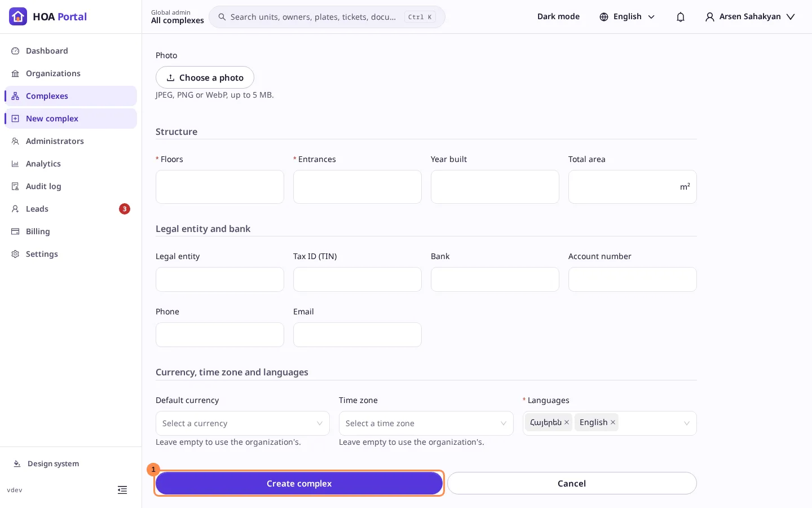Viewport: 812px width, 508px height.
Task: Click the Account number input field
Action: coord(633,279)
